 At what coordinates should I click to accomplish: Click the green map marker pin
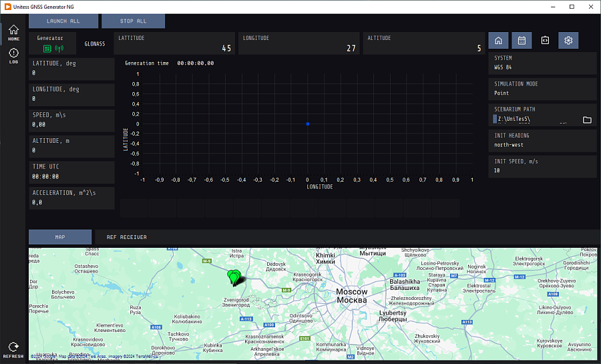pos(234,275)
